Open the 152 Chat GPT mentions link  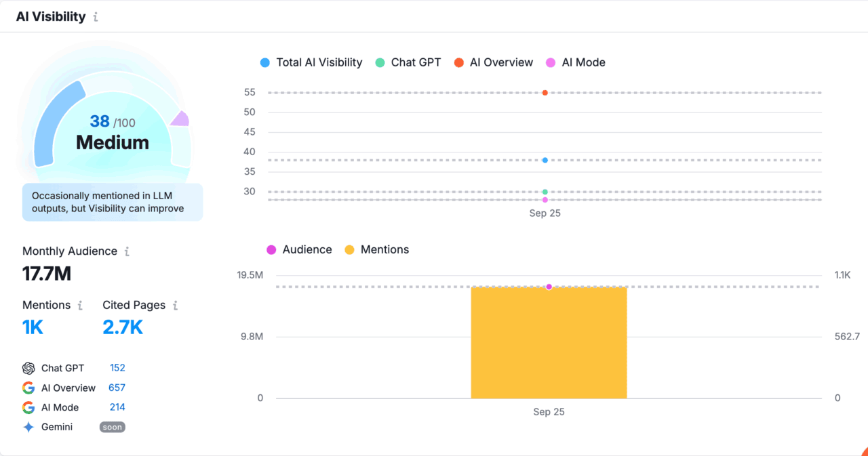[x=117, y=367]
